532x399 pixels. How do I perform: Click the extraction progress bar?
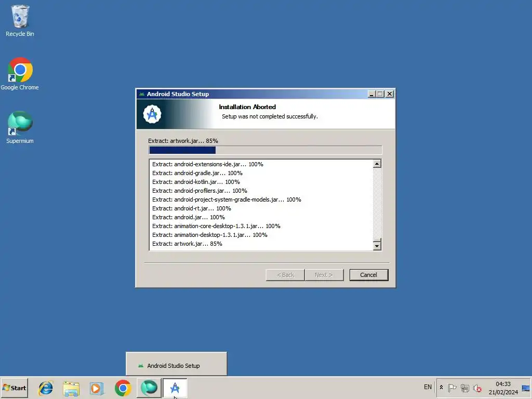pos(265,150)
